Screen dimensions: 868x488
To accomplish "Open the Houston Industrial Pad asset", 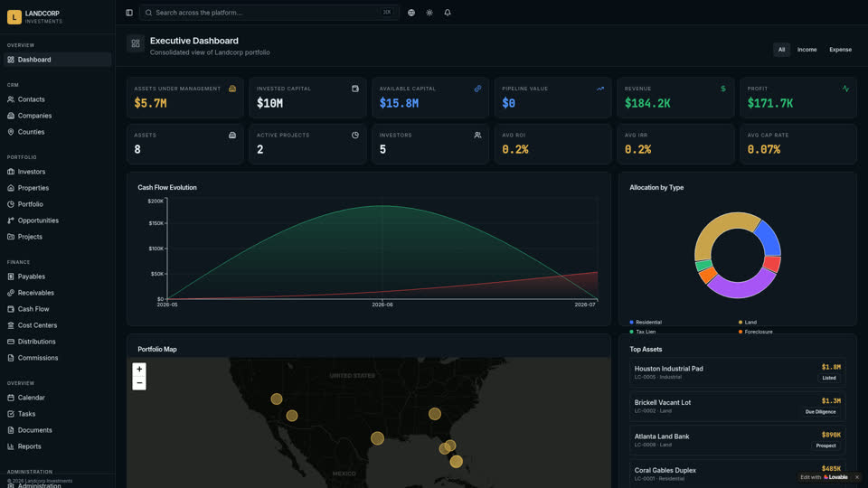I will (x=738, y=372).
